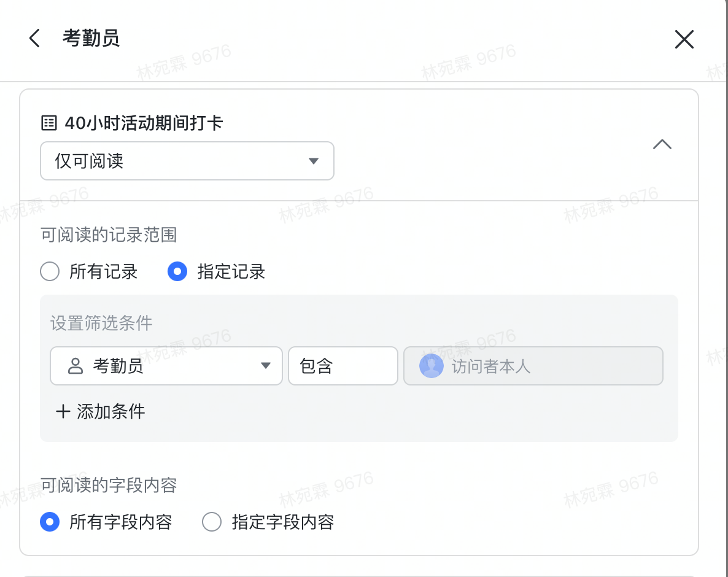Image resolution: width=728 pixels, height=577 pixels.
Task: Click the table icon beside 40小时活动期间打卡
Action: (48, 123)
